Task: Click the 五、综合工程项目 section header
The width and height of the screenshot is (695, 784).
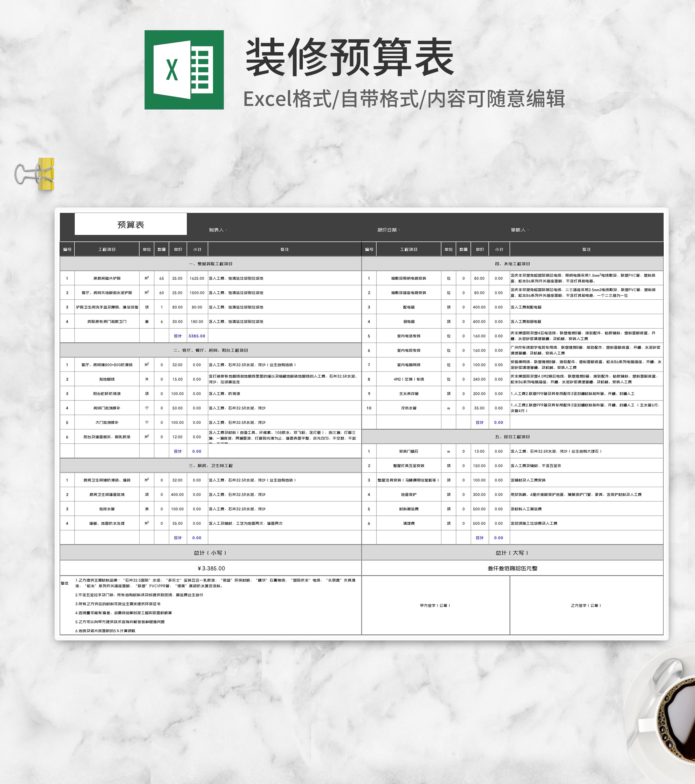Action: tap(512, 437)
